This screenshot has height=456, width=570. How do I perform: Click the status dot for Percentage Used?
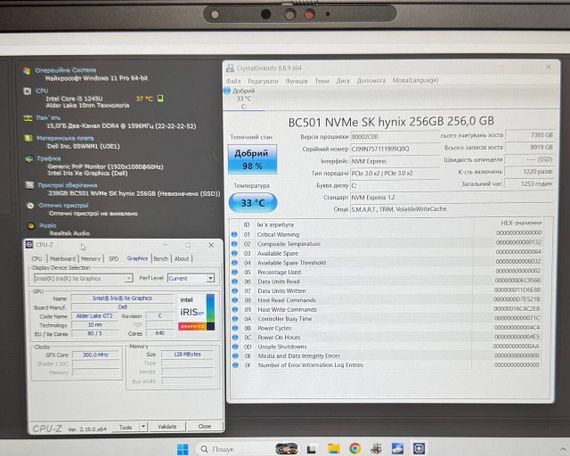point(235,272)
